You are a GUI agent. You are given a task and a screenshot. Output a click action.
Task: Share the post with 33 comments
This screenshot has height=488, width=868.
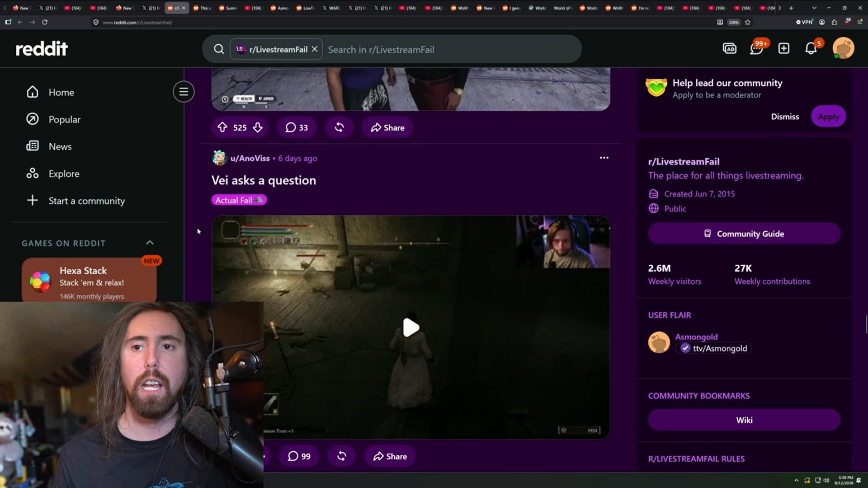[387, 127]
